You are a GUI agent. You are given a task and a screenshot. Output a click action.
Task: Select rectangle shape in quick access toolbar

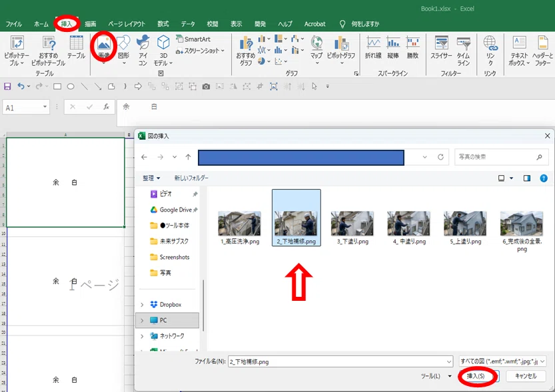click(57, 87)
